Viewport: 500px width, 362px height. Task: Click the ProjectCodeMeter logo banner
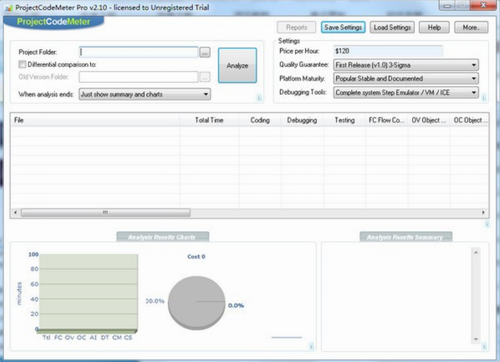click(54, 22)
